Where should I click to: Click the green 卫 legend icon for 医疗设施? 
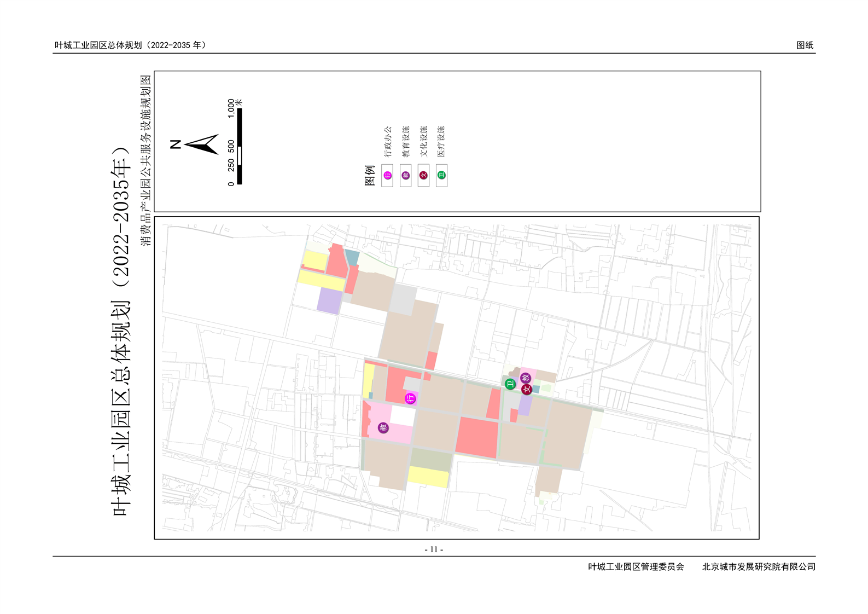click(441, 176)
